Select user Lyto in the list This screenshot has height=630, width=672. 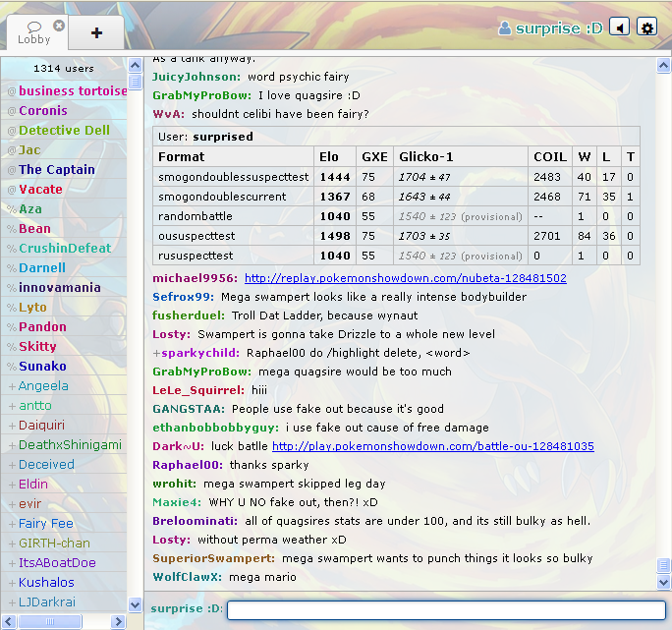(x=64, y=308)
